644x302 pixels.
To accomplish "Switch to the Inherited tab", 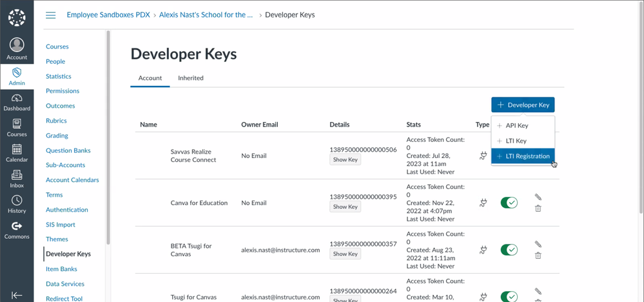I will coord(191,78).
